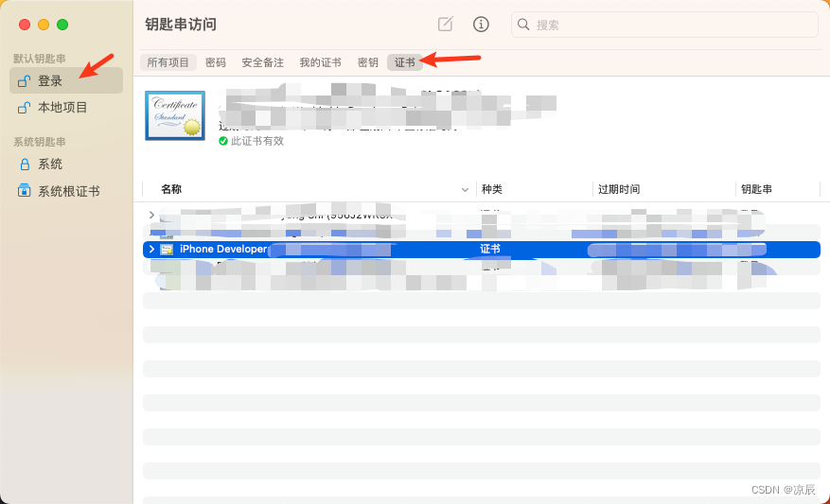This screenshot has width=830, height=504.
Task: Click 证书 type cell in iPhone Developer row
Action: (490, 249)
